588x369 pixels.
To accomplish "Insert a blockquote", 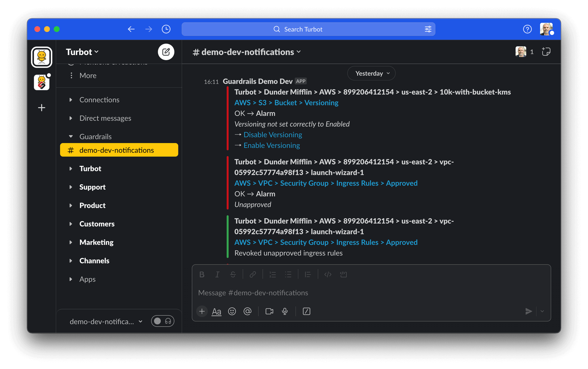I will coord(308,274).
